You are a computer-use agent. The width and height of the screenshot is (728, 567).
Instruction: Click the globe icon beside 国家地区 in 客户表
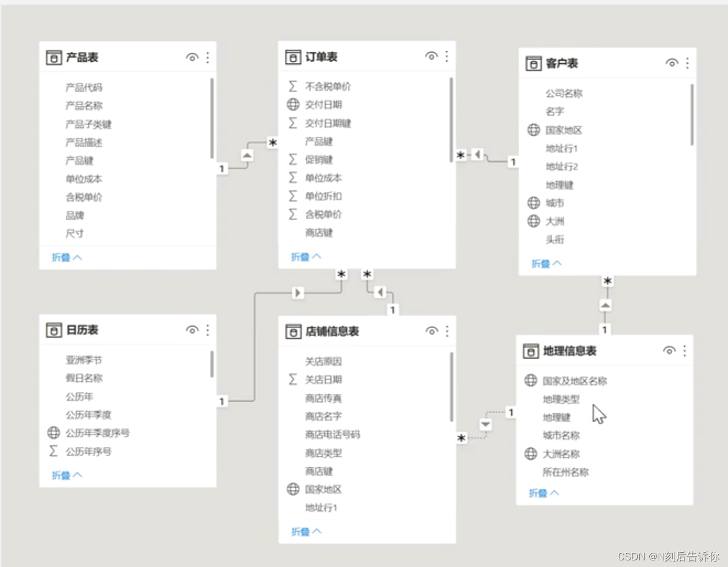click(x=534, y=129)
